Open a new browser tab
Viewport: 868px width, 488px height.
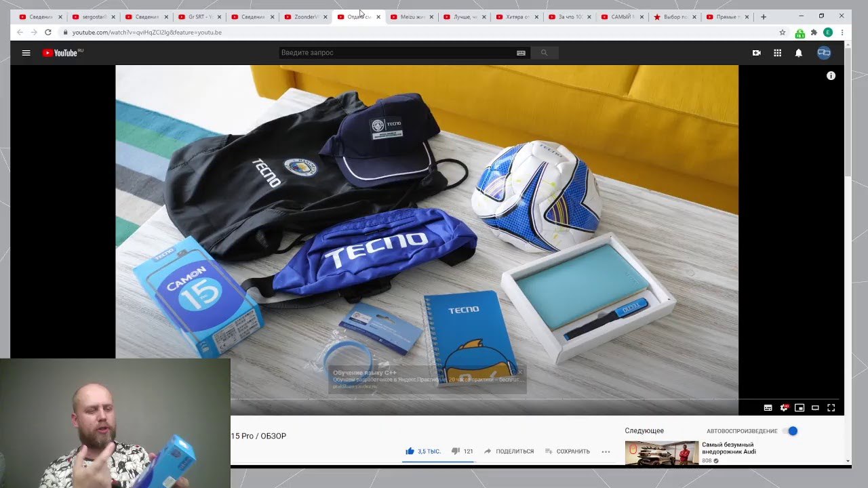pos(764,16)
